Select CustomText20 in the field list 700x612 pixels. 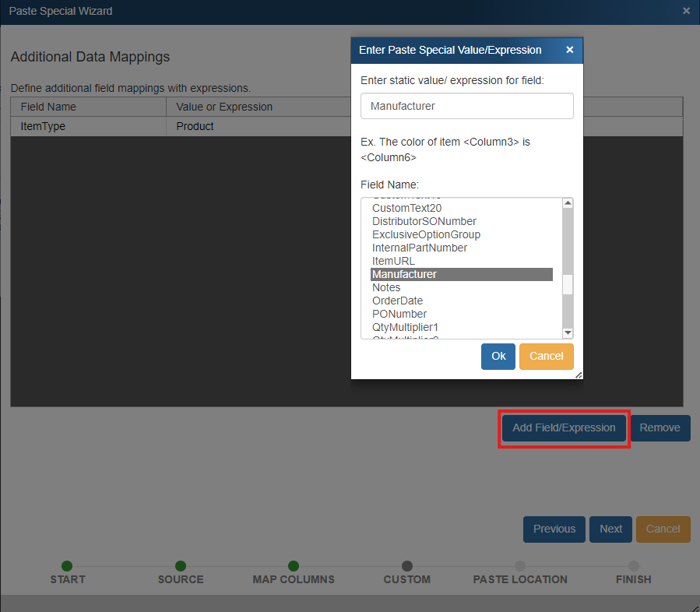tap(406, 208)
